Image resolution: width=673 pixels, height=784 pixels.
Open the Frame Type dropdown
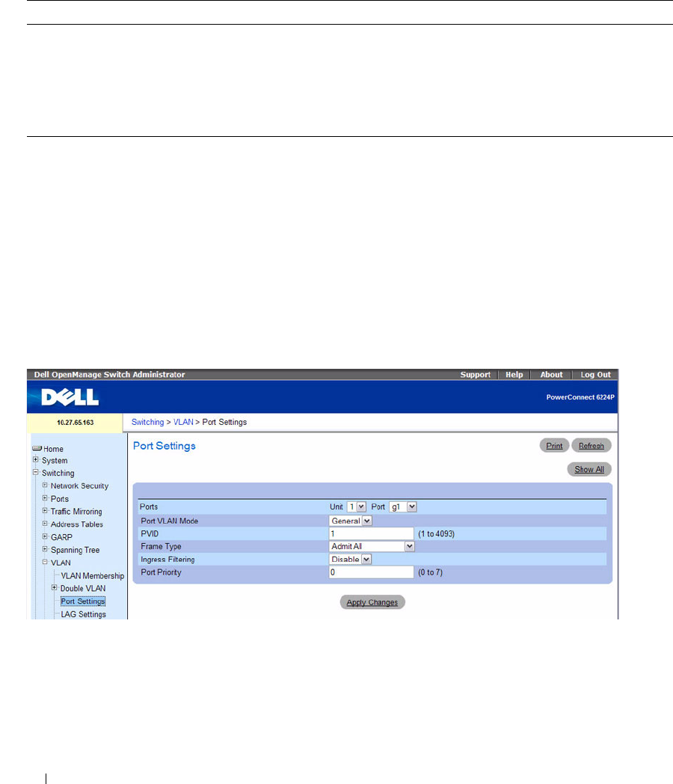(x=372, y=547)
